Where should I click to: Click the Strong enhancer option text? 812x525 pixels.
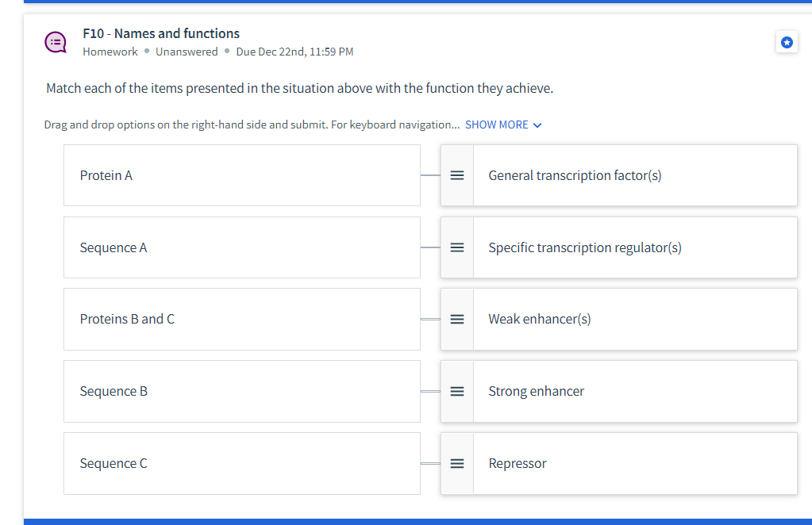click(x=536, y=391)
